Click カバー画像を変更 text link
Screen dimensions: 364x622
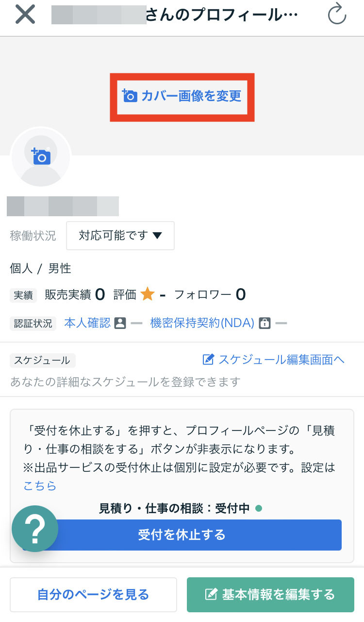(191, 96)
